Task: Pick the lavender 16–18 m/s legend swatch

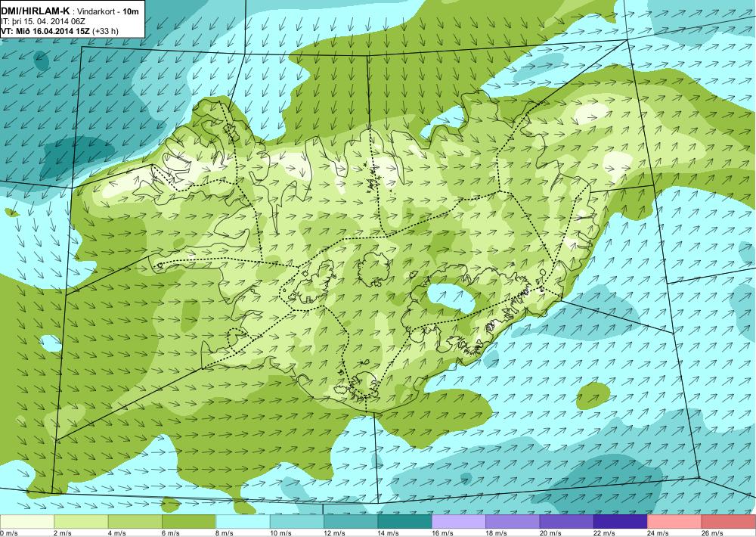Action: 459,522
